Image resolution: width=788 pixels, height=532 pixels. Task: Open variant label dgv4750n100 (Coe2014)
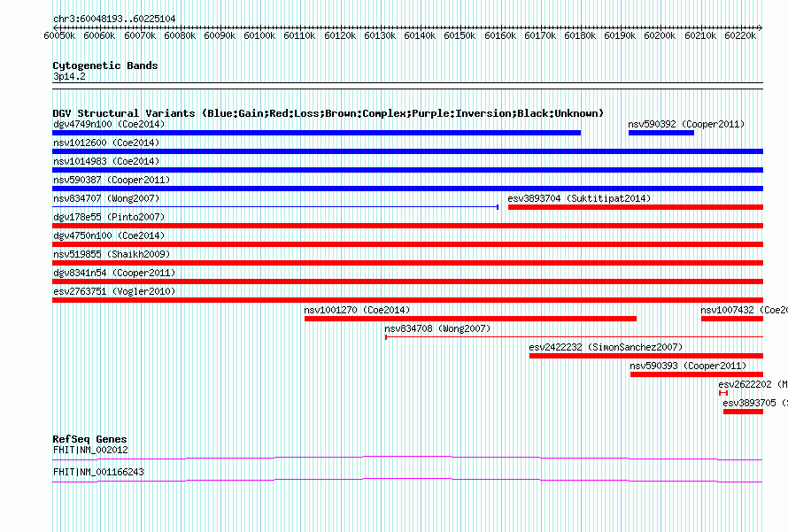pos(109,235)
